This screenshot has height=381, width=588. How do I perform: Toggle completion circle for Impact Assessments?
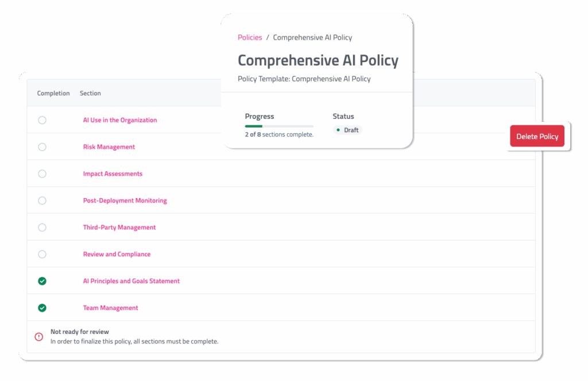click(42, 174)
